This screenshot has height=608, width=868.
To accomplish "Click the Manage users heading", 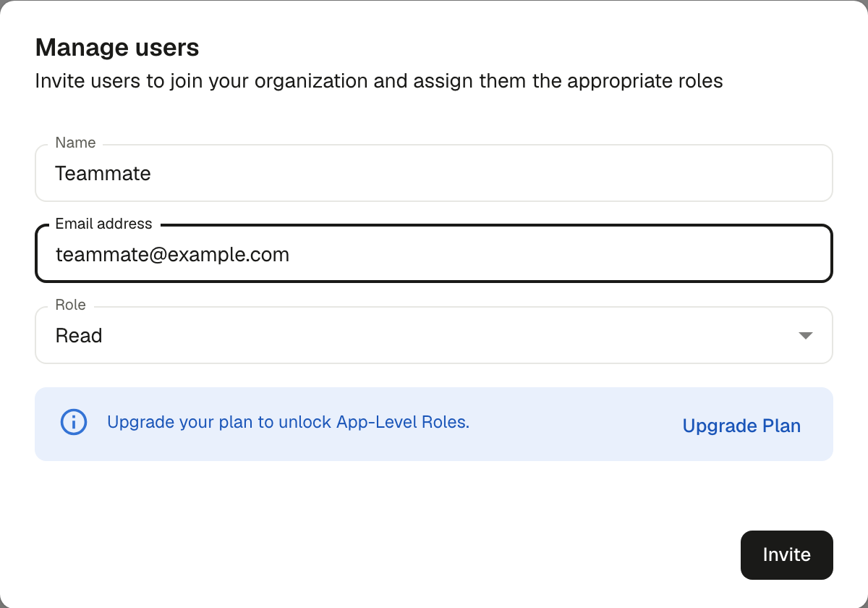I will [x=117, y=48].
